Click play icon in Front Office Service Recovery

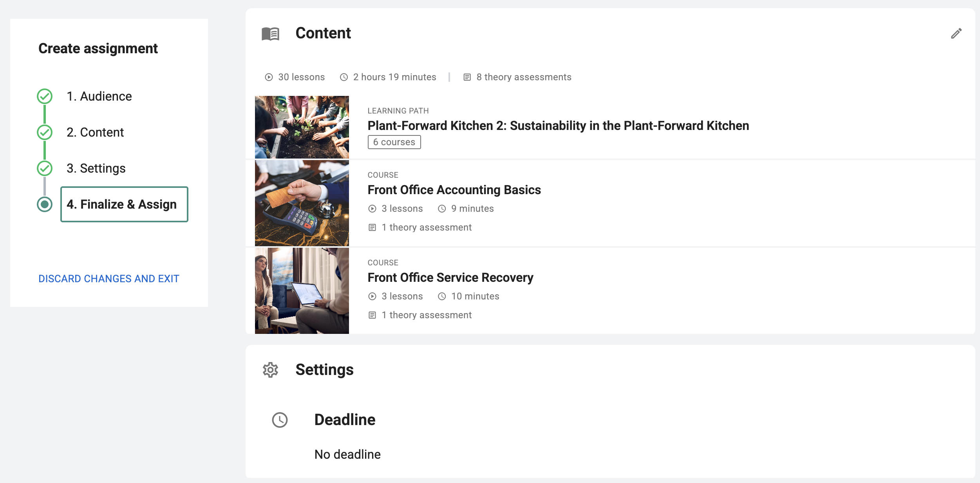pos(372,296)
